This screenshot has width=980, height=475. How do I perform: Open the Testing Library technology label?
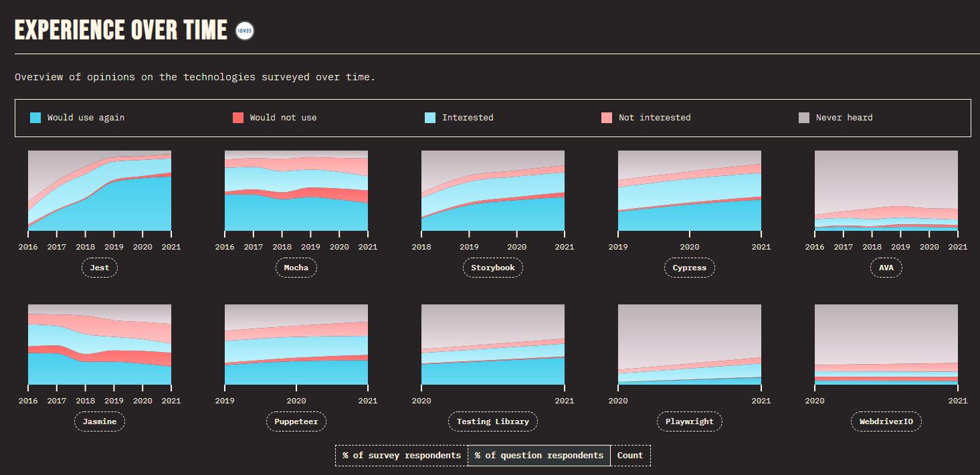coord(493,421)
